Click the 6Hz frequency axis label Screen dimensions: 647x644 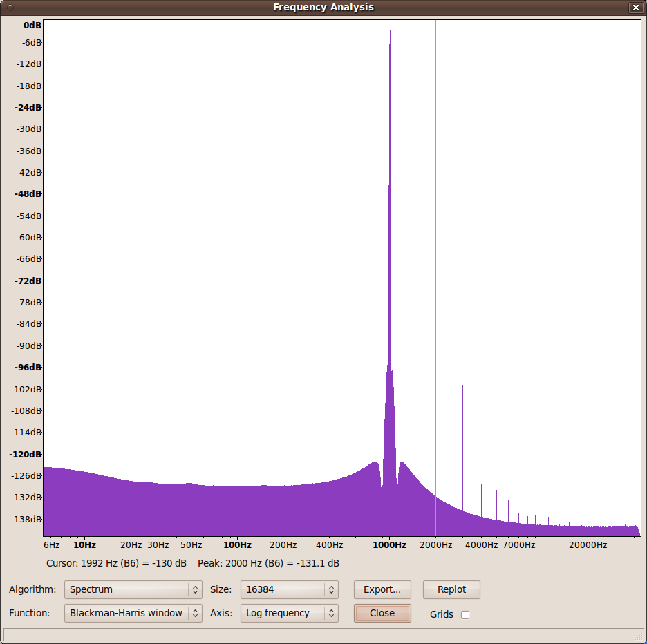[x=52, y=545]
